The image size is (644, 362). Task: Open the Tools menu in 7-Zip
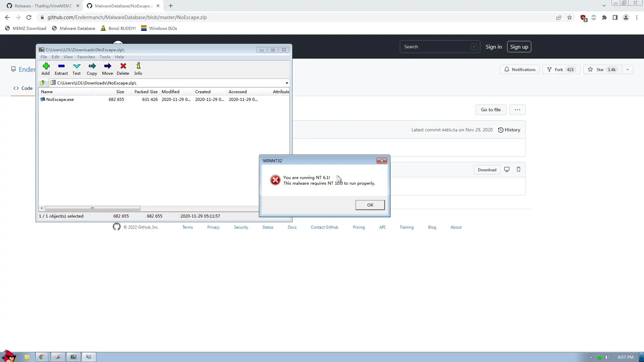coord(105,57)
